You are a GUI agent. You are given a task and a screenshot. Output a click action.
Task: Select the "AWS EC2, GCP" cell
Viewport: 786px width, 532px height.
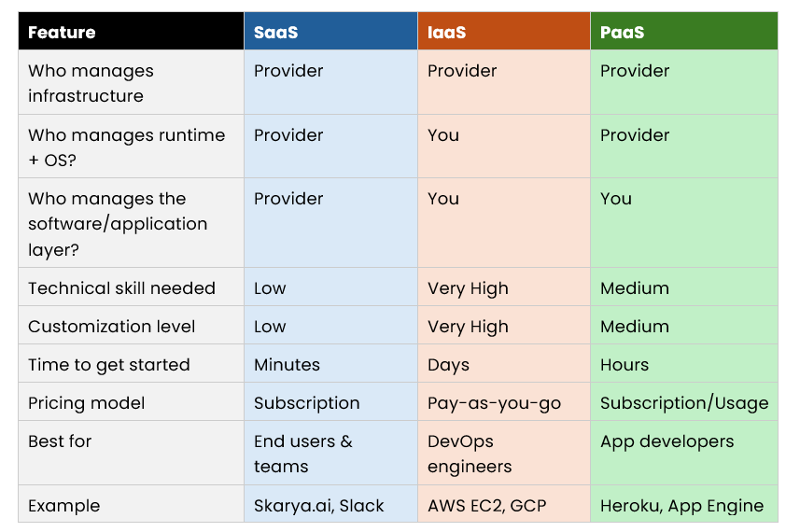click(x=486, y=506)
